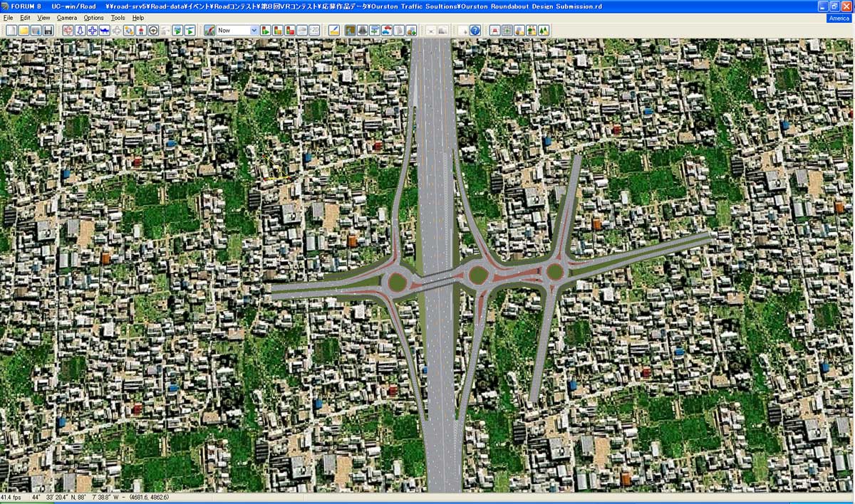
Task: Click the red and blue cars traffic icon
Action: point(387,31)
